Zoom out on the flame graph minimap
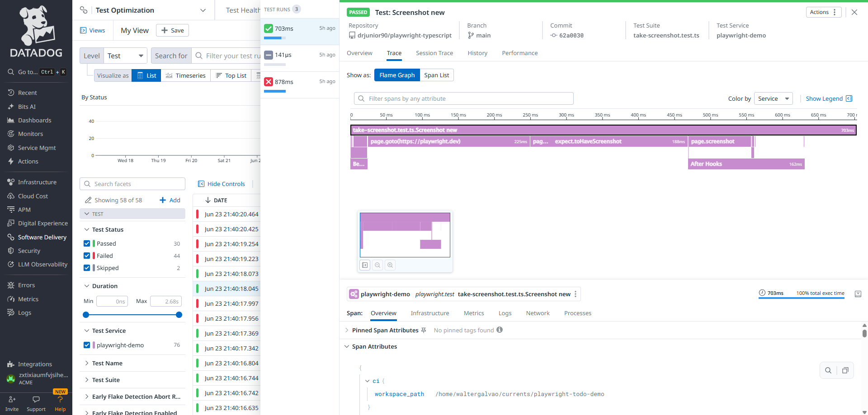The height and width of the screenshot is (415, 868). coord(377,265)
